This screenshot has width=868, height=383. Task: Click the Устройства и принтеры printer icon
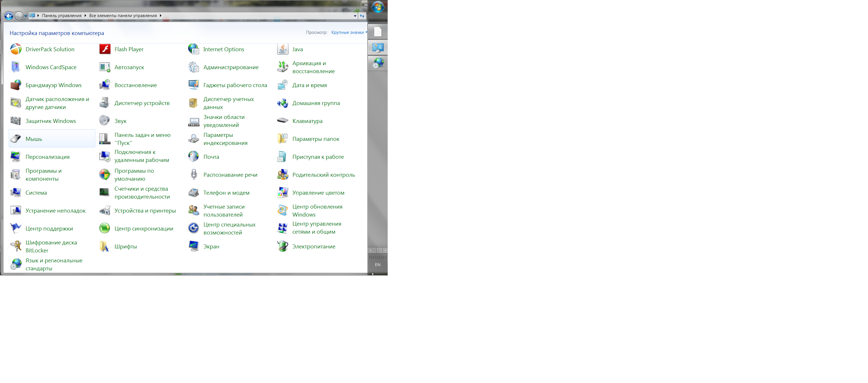[x=105, y=211]
